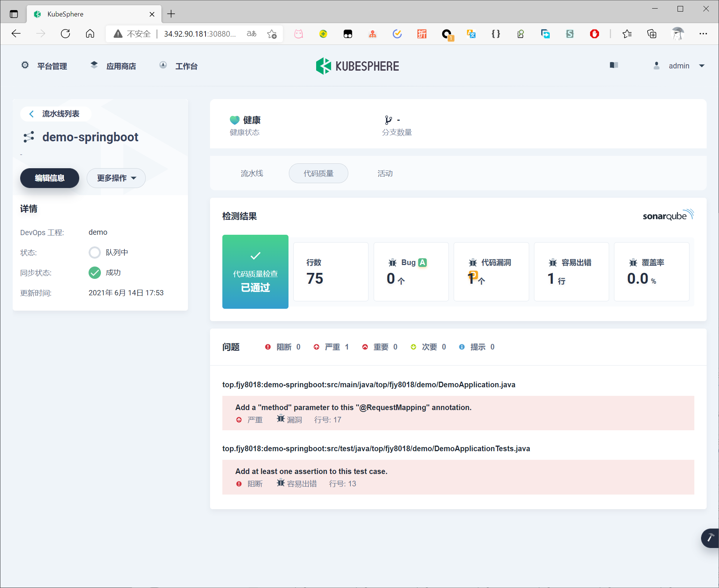Switch to the Activity (活动) tab

tap(385, 173)
